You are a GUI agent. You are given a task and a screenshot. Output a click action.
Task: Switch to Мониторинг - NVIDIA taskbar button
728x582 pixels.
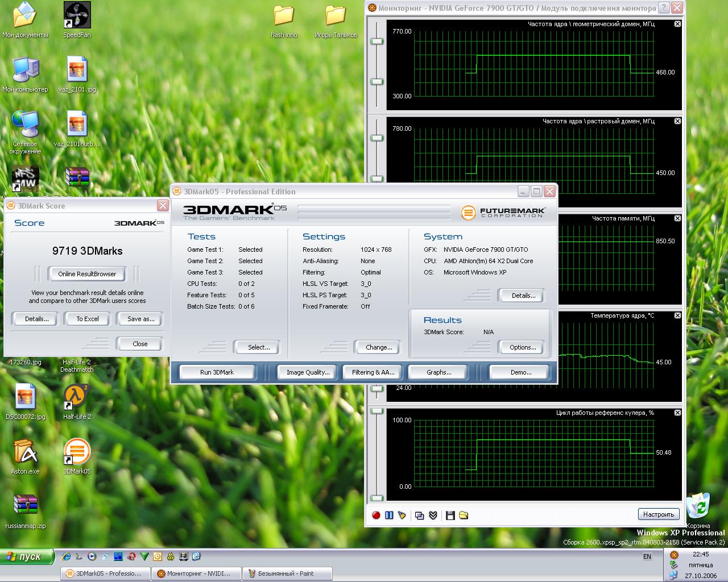(196, 573)
